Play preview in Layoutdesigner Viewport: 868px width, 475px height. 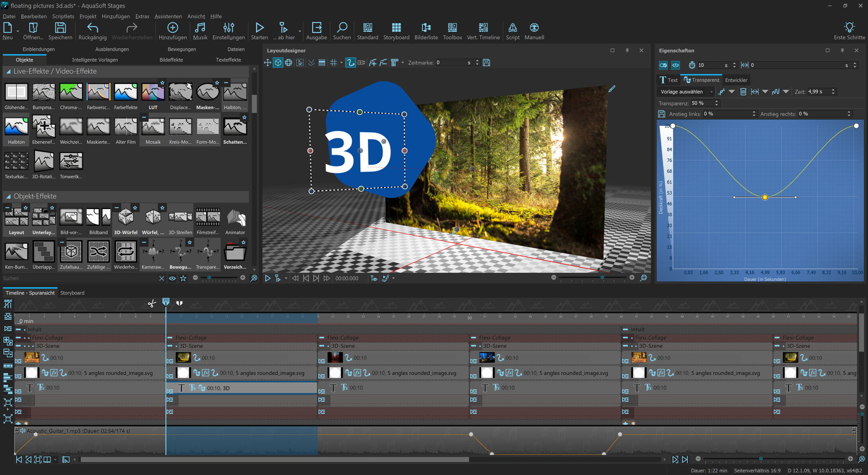pyautogui.click(x=267, y=278)
